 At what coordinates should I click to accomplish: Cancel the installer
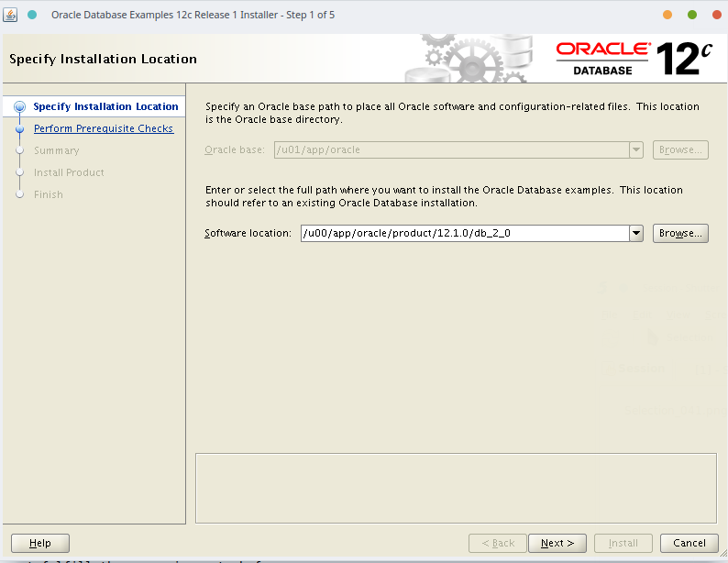(x=689, y=543)
